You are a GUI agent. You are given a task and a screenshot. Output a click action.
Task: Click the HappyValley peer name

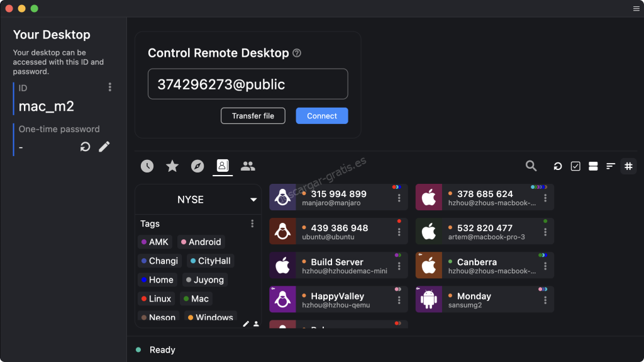coord(337,296)
